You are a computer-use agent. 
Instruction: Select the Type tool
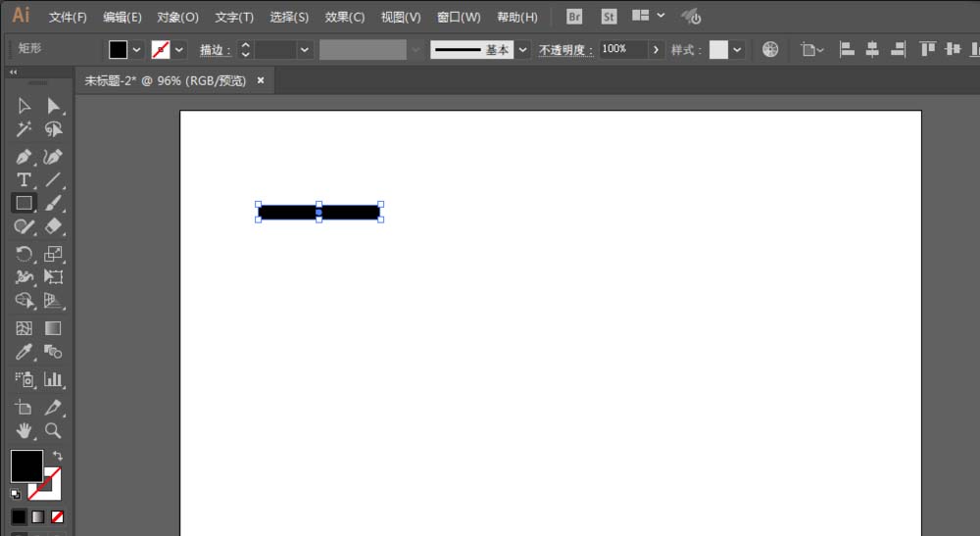(24, 179)
